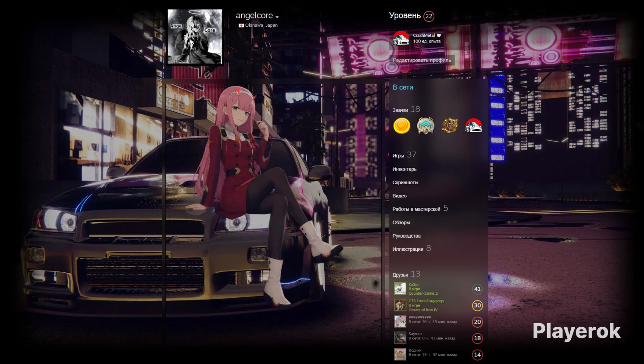
Task: Click the Редактировать профиль button
Action: [x=422, y=60]
